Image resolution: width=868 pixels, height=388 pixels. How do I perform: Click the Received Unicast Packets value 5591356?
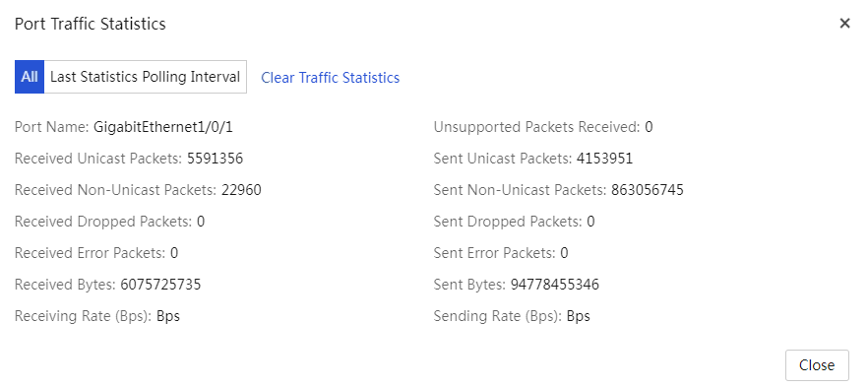point(216,160)
